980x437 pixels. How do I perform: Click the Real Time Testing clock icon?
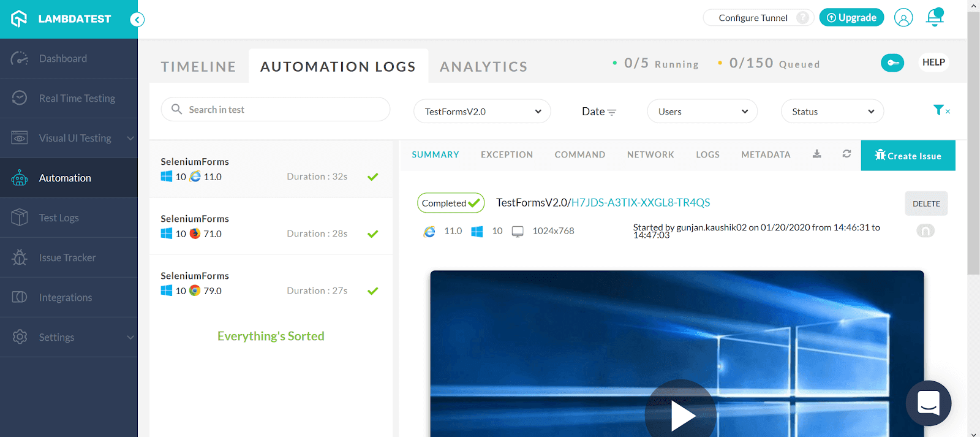20,98
